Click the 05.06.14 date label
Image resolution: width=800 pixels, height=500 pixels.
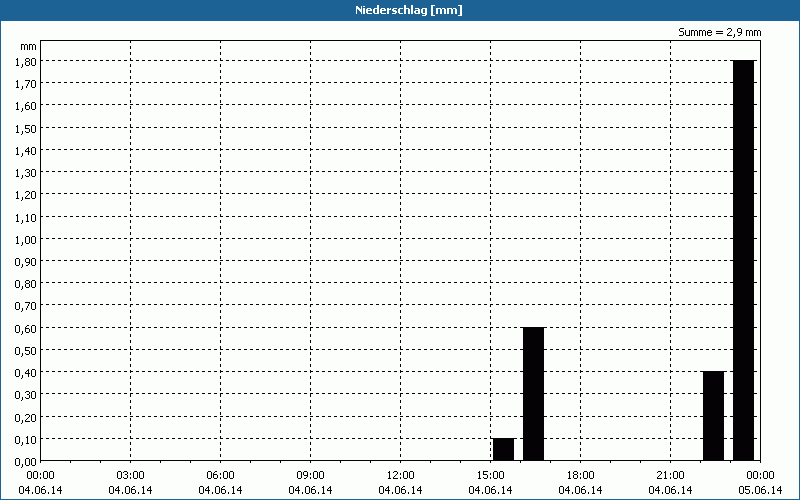[x=760, y=490]
